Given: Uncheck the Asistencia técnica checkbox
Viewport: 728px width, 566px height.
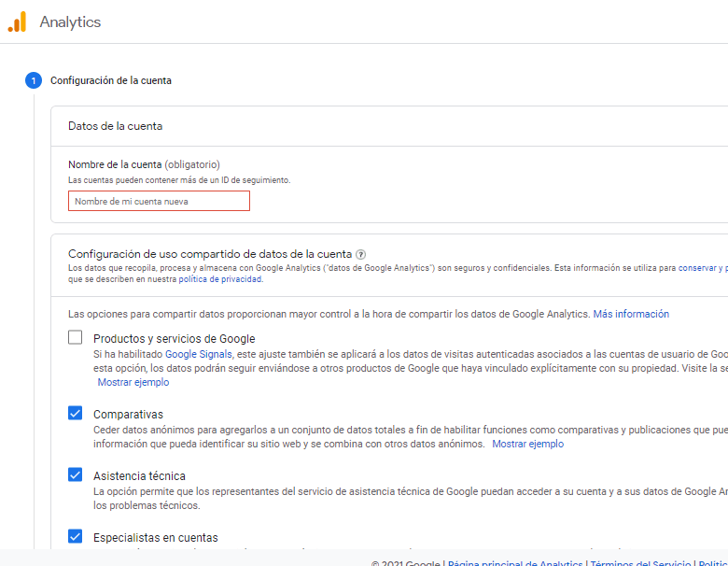Looking at the screenshot, I should click(76, 474).
